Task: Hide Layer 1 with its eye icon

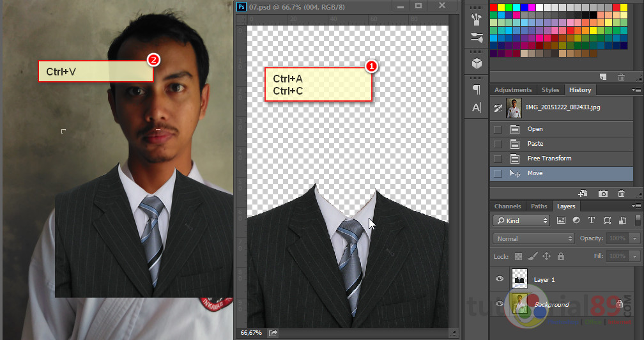Action: click(x=500, y=279)
